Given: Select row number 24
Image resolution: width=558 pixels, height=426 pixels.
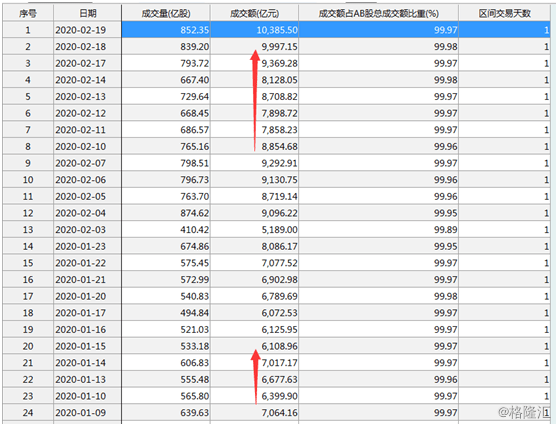Looking at the screenshot, I should pos(28,413).
